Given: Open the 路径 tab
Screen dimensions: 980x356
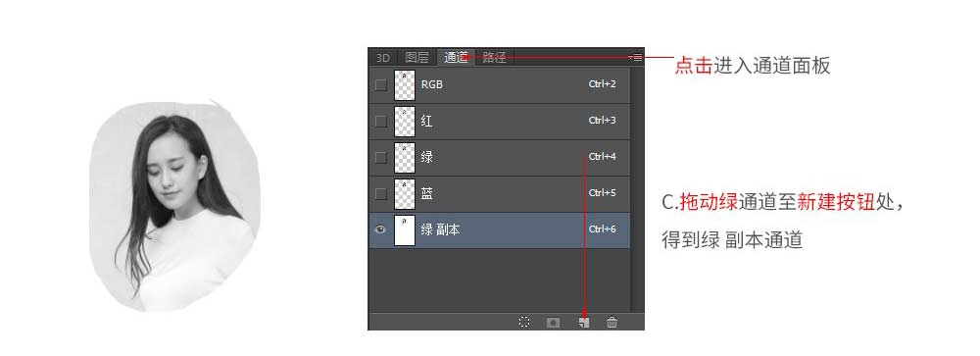Looking at the screenshot, I should point(494,58).
